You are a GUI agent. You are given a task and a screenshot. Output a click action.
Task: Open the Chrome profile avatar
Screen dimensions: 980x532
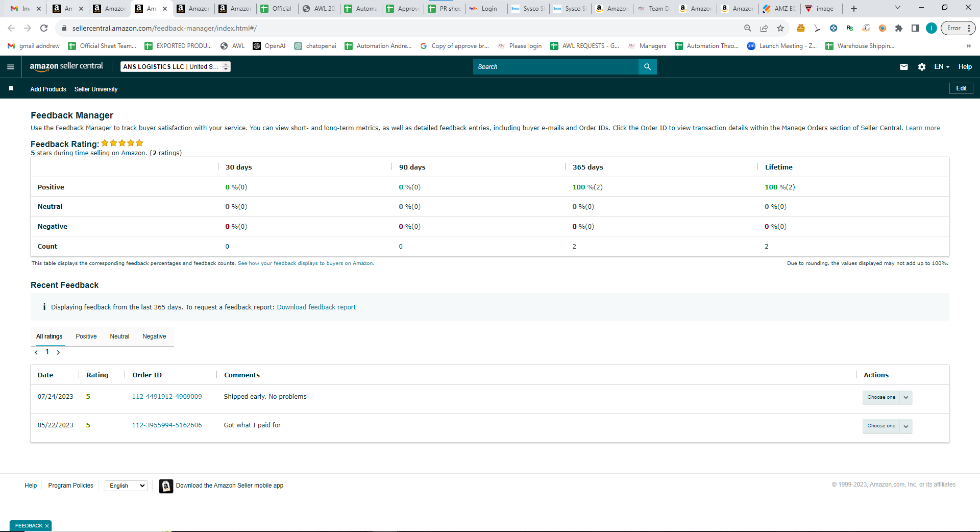tap(932, 28)
